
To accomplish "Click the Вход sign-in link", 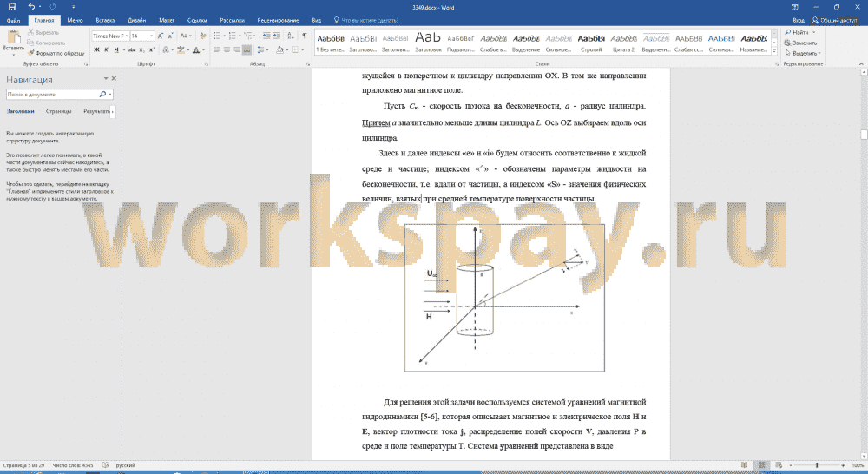I will click(799, 21).
